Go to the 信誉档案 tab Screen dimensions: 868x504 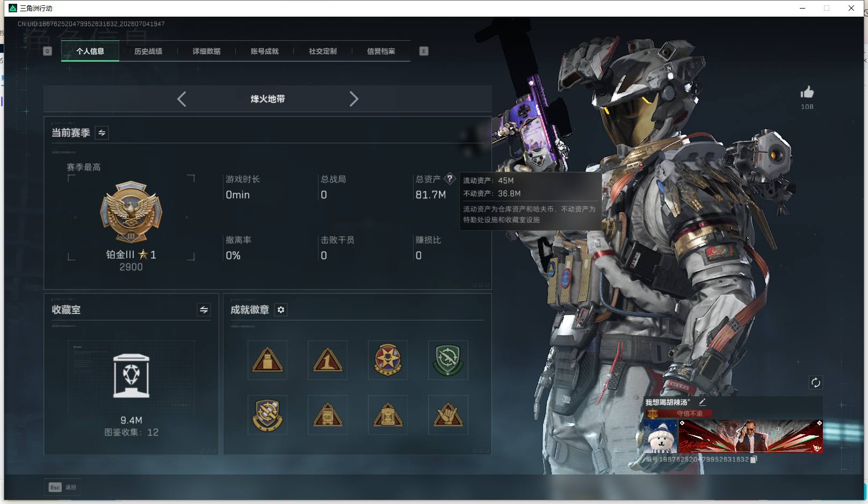(x=381, y=51)
